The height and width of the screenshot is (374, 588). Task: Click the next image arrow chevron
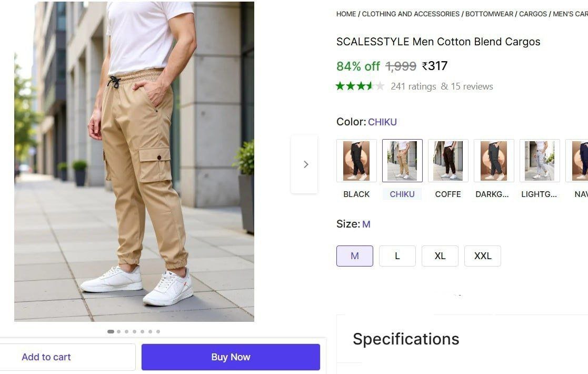coord(305,164)
